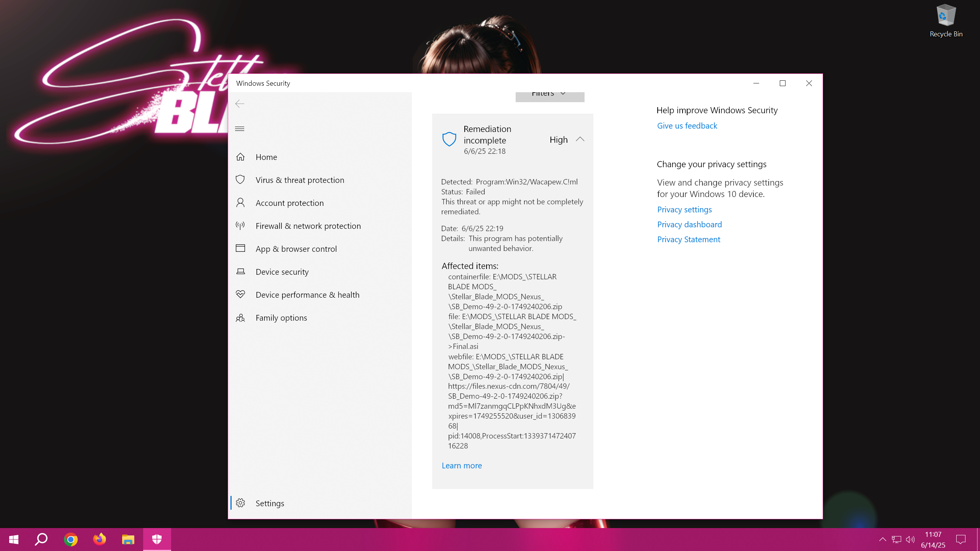Open Virus & threat protection section
Screen dimensions: 980x551
(320, 180)
